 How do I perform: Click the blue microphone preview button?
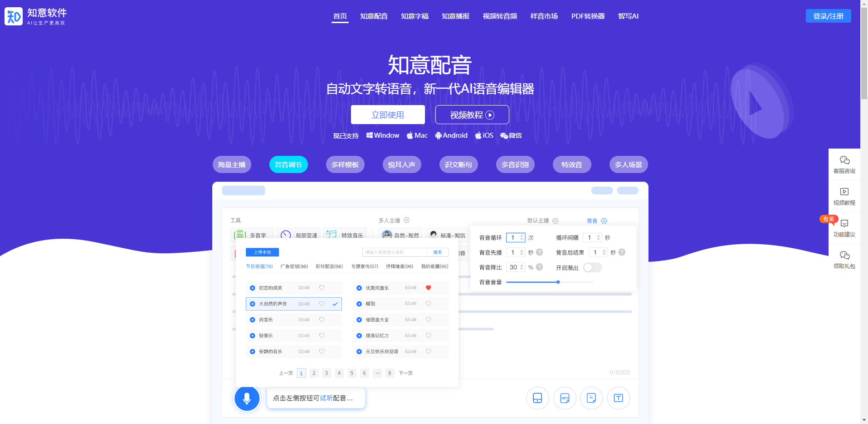pyautogui.click(x=247, y=398)
